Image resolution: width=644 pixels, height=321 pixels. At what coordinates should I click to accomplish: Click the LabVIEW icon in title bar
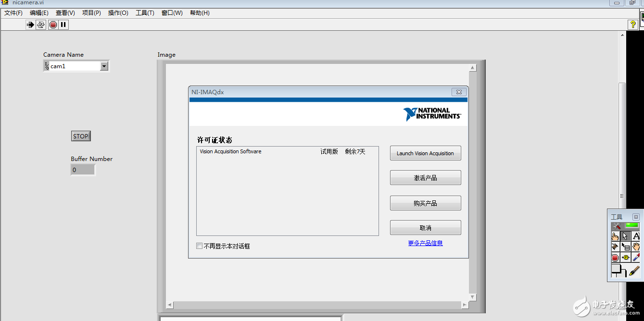tap(4, 2)
